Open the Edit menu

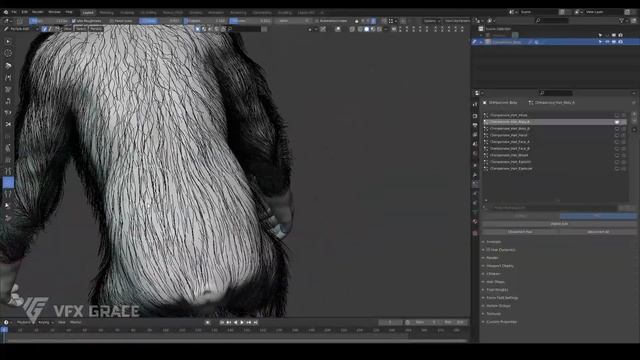tap(24, 12)
